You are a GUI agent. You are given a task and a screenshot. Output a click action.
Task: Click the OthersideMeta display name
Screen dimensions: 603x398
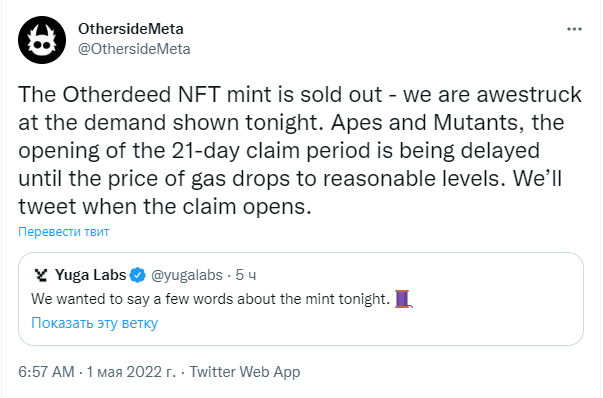[x=131, y=29]
